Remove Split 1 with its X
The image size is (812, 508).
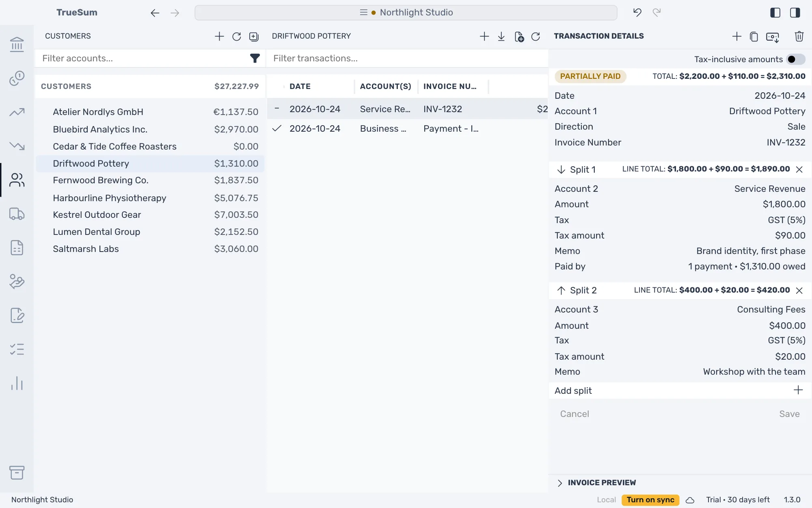pyautogui.click(x=799, y=169)
